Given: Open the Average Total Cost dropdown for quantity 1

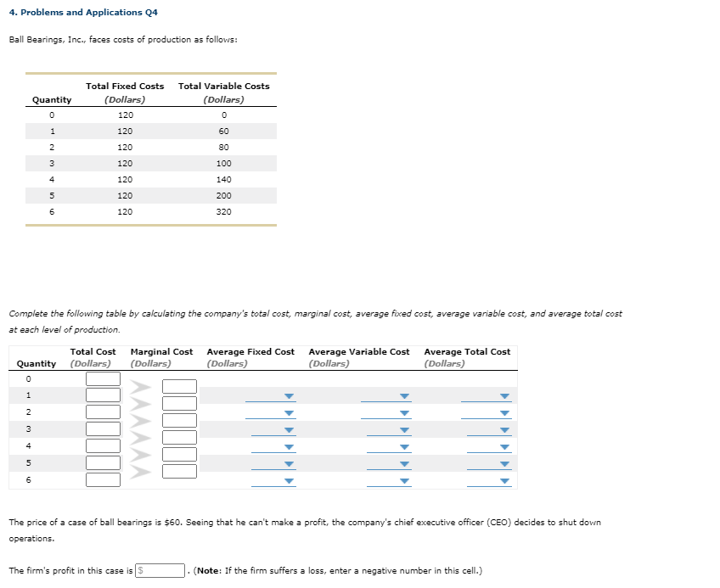Looking at the screenshot, I should click(x=503, y=395).
